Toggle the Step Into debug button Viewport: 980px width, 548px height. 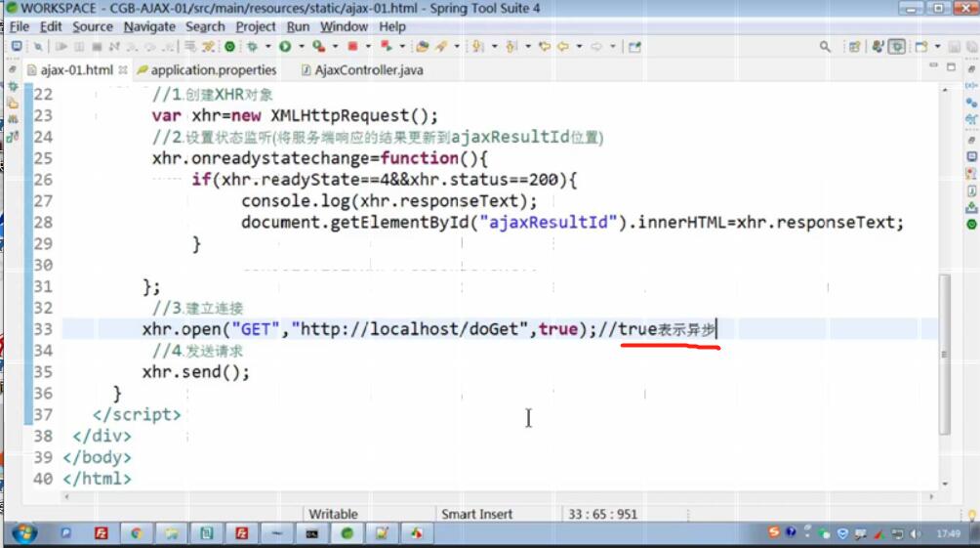click(x=132, y=46)
